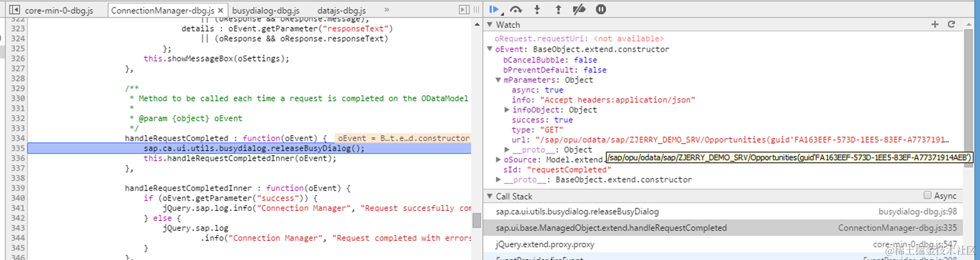The image size is (980, 260).
Task: Step into next function call
Action: pos(537,10)
